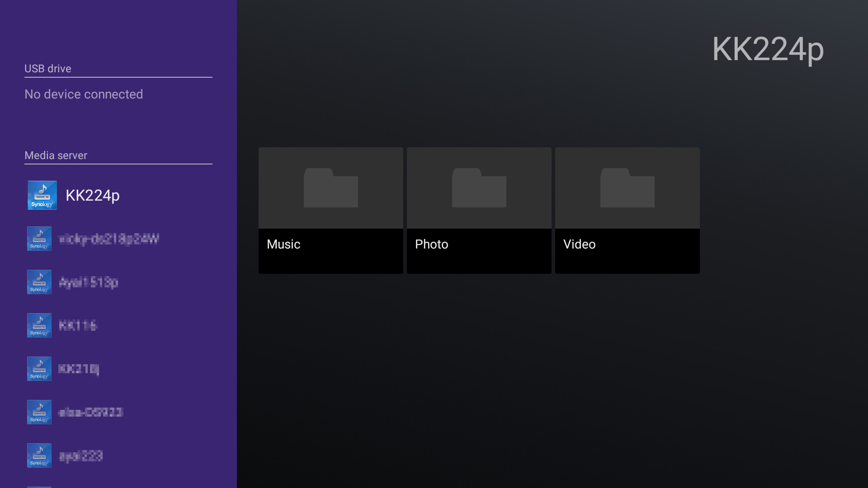Image resolution: width=868 pixels, height=488 pixels.
Task: Click the folder icon above Photo
Action: coord(479,188)
